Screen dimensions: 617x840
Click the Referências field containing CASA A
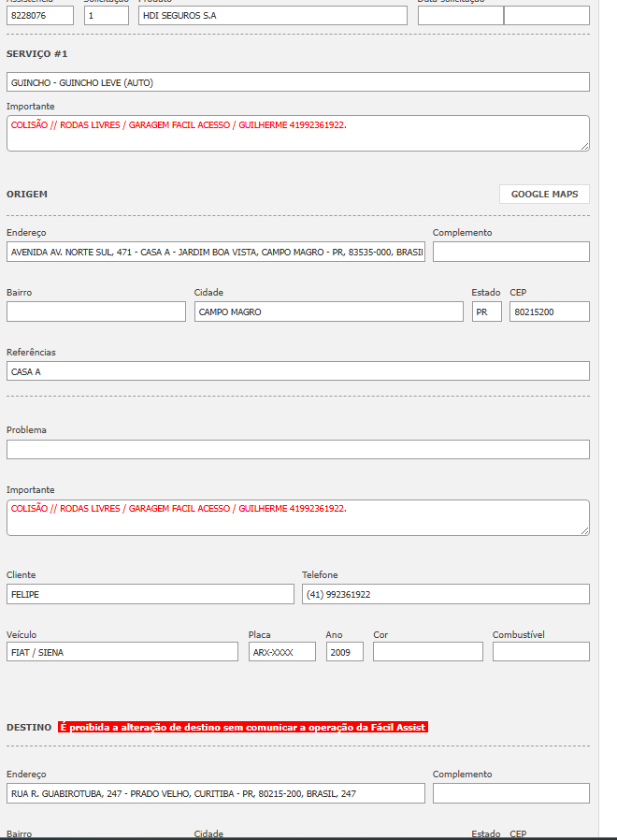click(297, 371)
